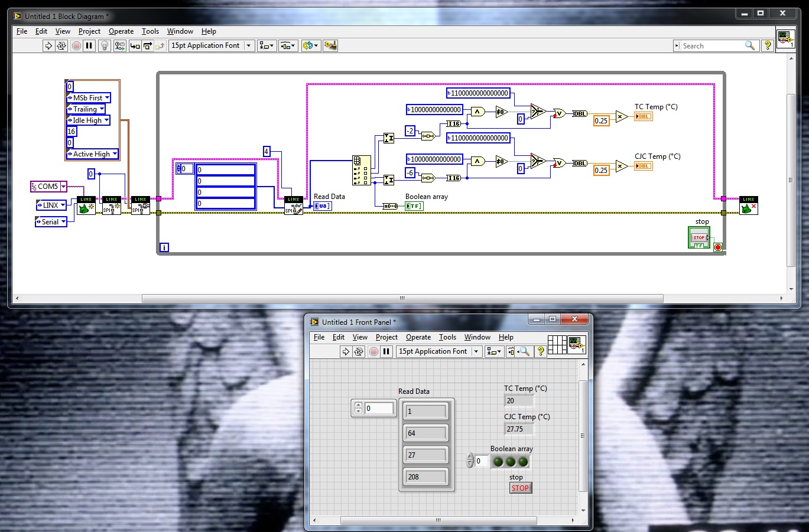Click LINX Open node on diagram
This screenshot has height=532, width=809.
click(x=86, y=205)
